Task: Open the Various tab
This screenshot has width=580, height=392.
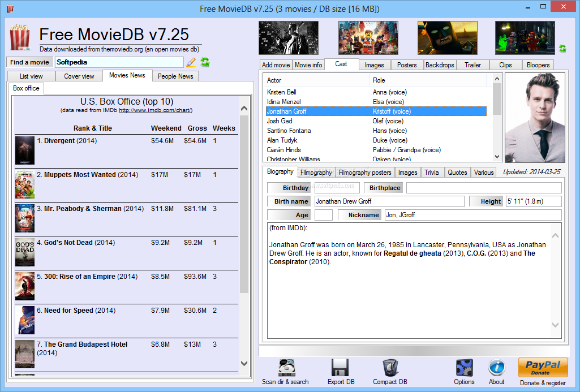Action: tap(484, 173)
